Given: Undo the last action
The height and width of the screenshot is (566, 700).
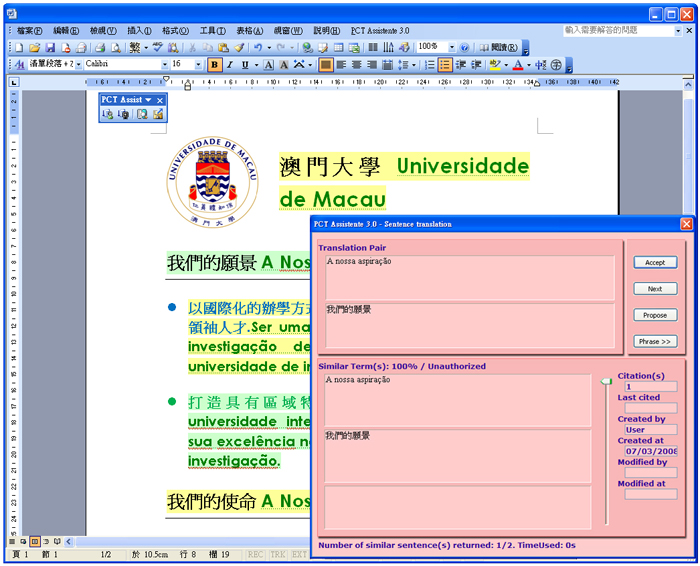Looking at the screenshot, I should pos(258,47).
